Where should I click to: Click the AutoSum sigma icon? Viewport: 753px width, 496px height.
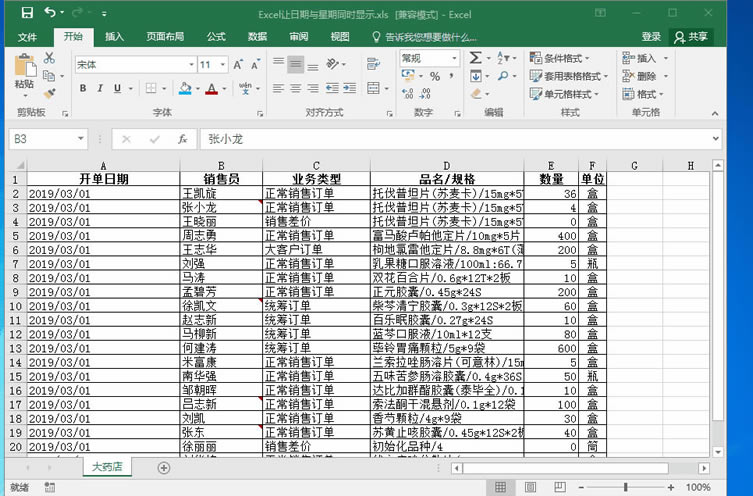point(476,58)
